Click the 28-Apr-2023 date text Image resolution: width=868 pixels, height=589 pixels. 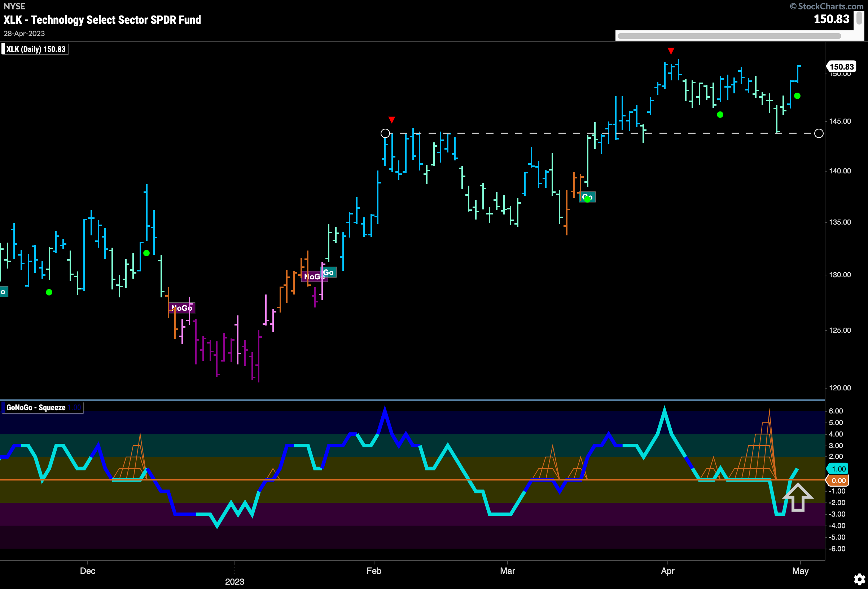(x=24, y=34)
